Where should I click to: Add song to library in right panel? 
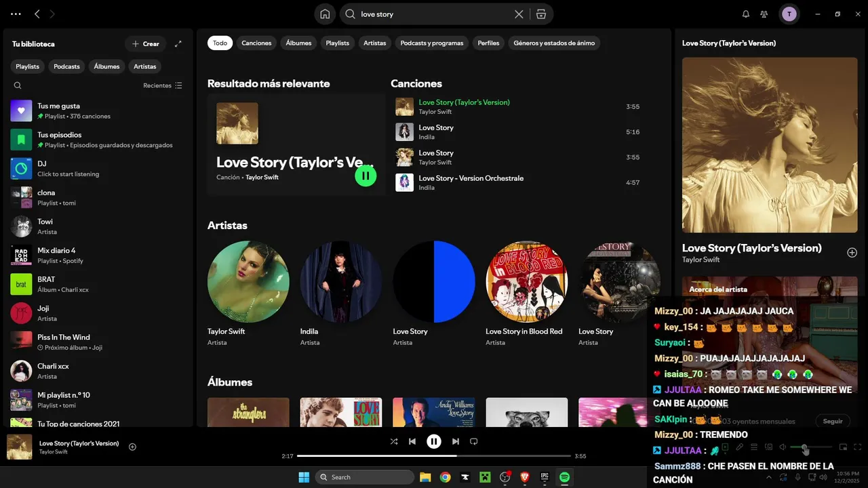pyautogui.click(x=852, y=252)
